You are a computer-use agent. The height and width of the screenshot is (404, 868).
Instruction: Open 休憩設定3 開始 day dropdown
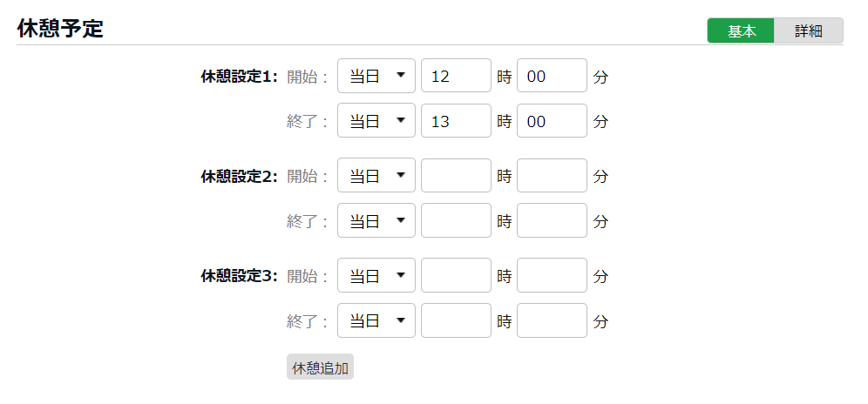click(x=376, y=275)
